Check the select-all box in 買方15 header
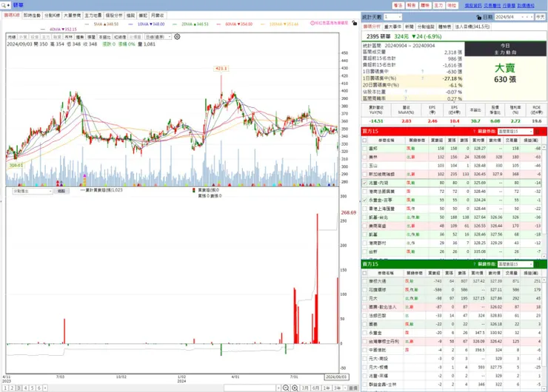The height and width of the screenshot is (392, 548). (364, 140)
